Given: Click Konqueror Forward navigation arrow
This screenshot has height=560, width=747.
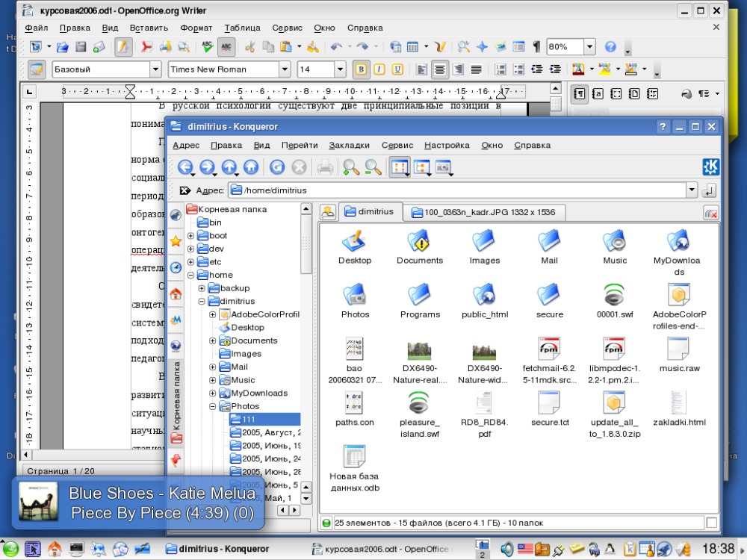Looking at the screenshot, I should coord(207,167).
